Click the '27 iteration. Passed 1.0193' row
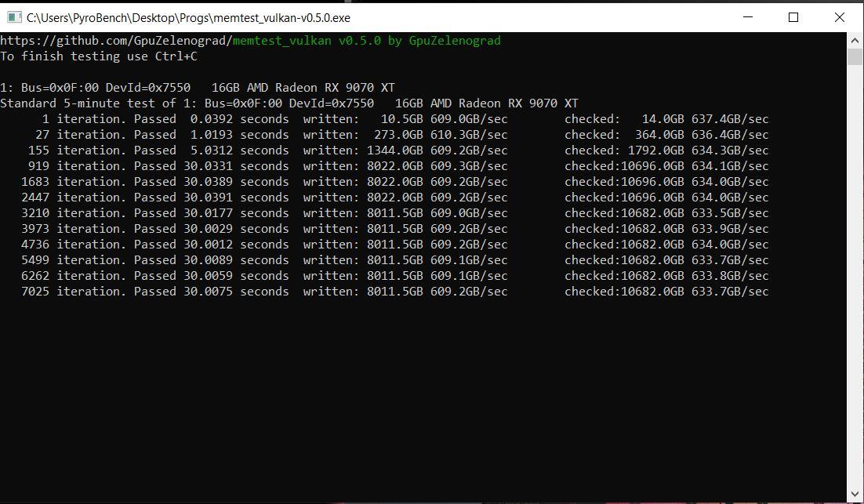Image resolution: width=864 pixels, height=504 pixels. (401, 134)
